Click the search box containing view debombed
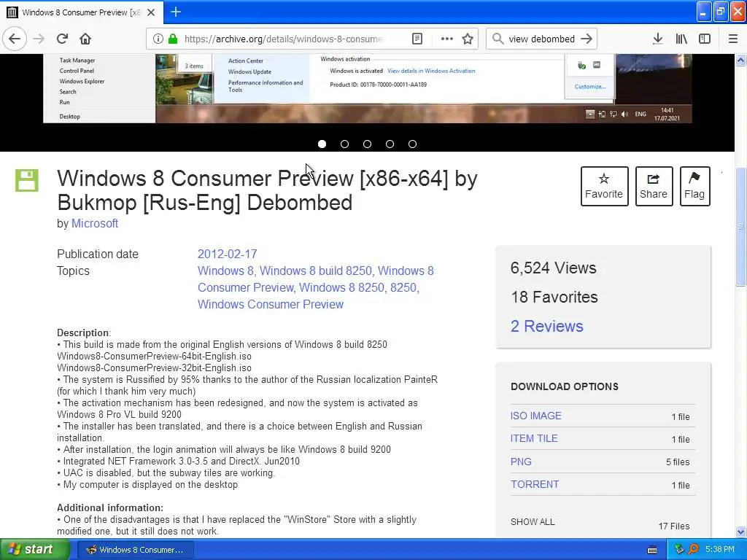Screen dimensions: 747x560 point(541,39)
